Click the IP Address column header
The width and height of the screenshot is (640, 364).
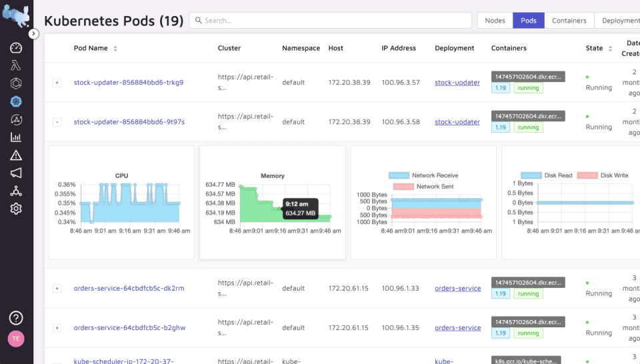(399, 48)
